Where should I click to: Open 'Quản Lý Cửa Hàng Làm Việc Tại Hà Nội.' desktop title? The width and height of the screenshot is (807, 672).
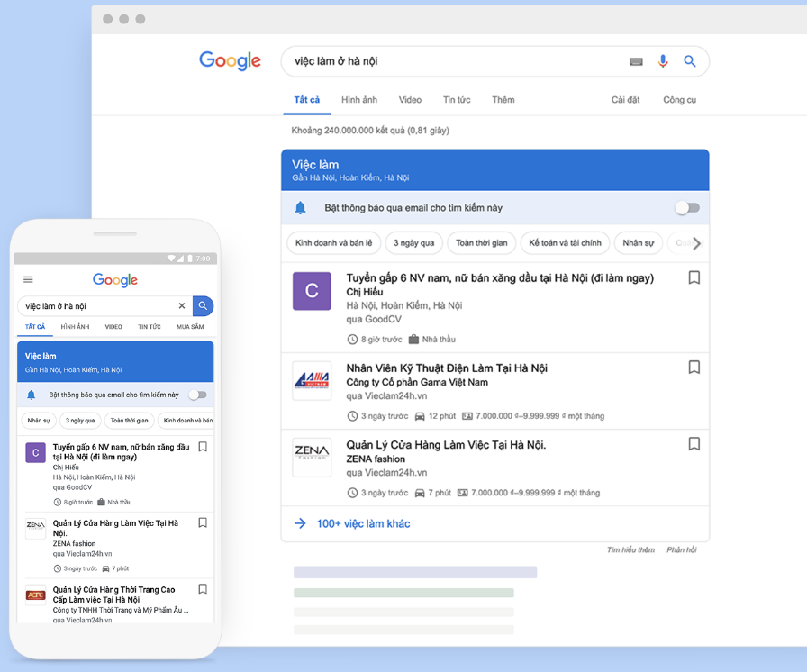click(446, 445)
